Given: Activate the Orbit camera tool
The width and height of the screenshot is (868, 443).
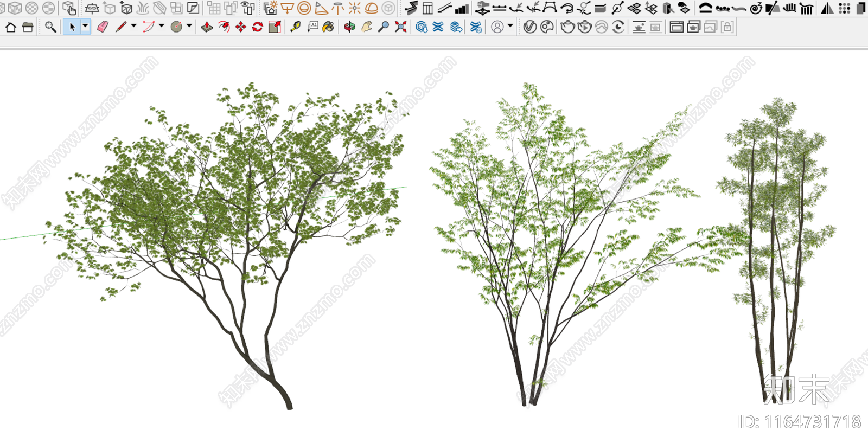Looking at the screenshot, I should pyautogui.click(x=349, y=27).
